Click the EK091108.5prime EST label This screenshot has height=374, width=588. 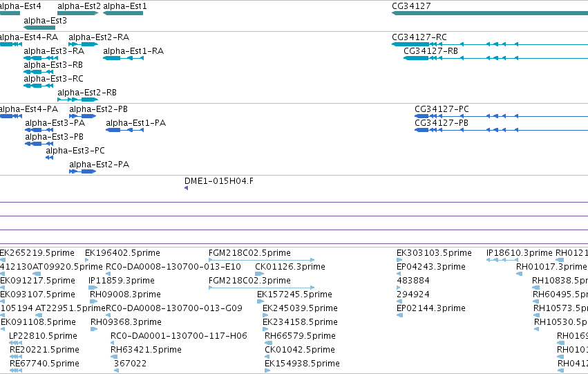[x=38, y=322]
